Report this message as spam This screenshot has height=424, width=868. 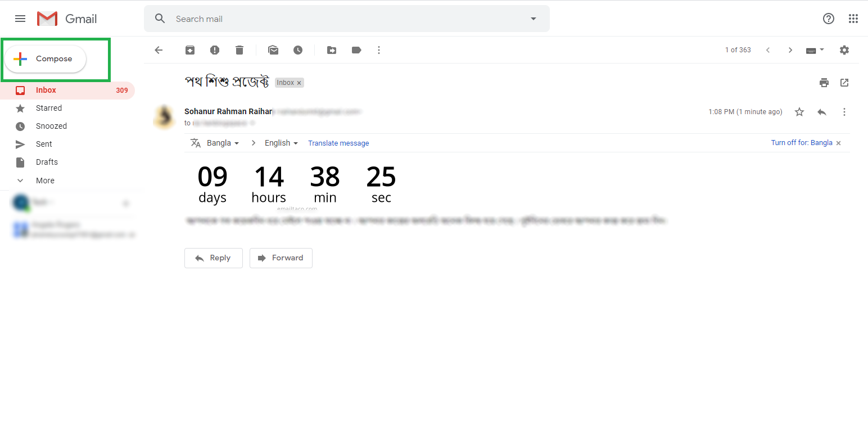(215, 50)
